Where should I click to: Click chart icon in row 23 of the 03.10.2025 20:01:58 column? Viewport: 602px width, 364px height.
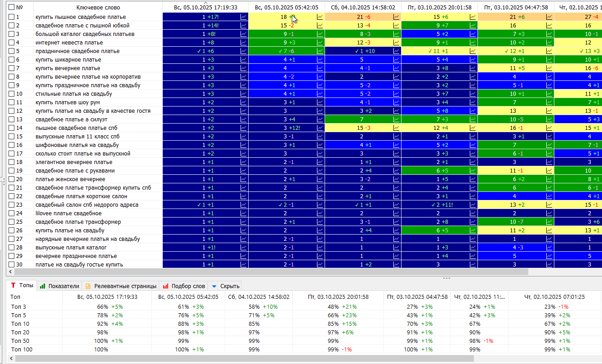[x=473, y=204]
